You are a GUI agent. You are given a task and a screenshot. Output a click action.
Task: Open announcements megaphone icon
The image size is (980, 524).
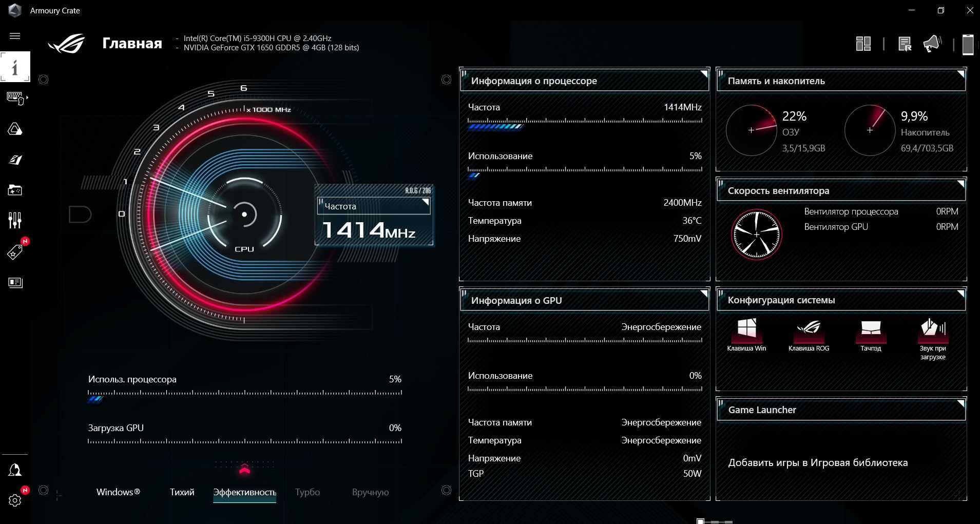click(932, 44)
